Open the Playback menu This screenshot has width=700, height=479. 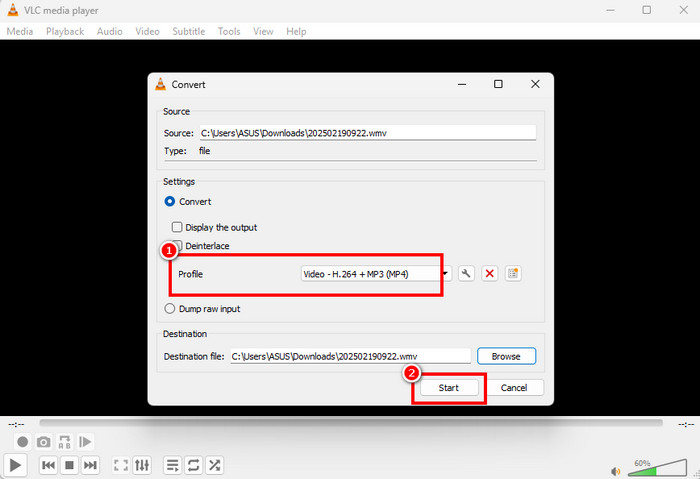pos(65,31)
